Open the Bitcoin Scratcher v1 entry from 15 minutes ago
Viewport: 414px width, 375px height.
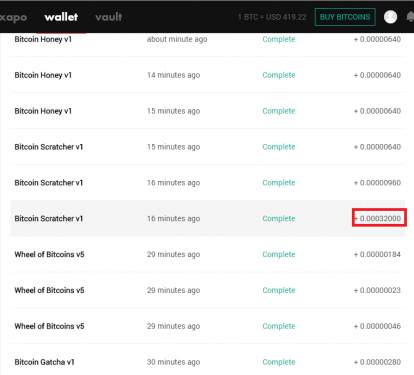pyautogui.click(x=208, y=147)
